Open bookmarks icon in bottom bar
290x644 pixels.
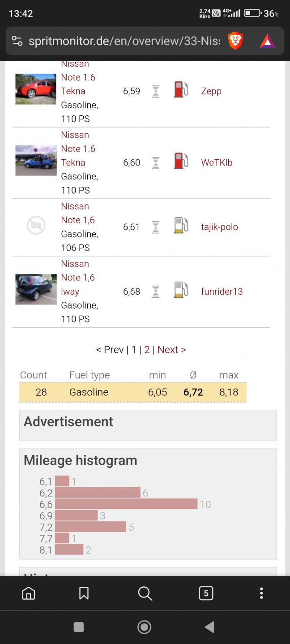click(84, 593)
